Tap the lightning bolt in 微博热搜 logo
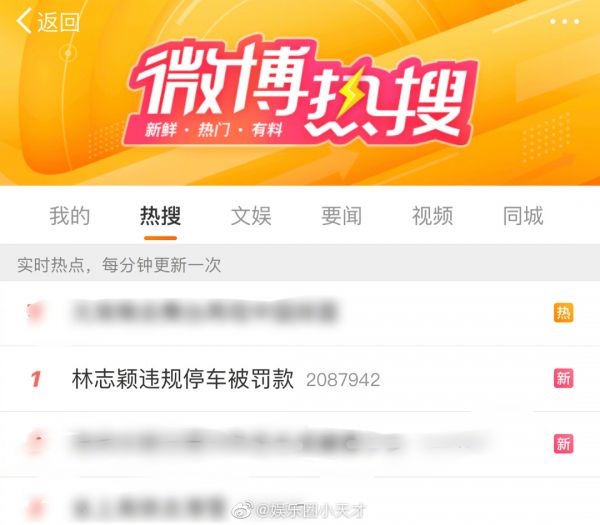 (350, 93)
